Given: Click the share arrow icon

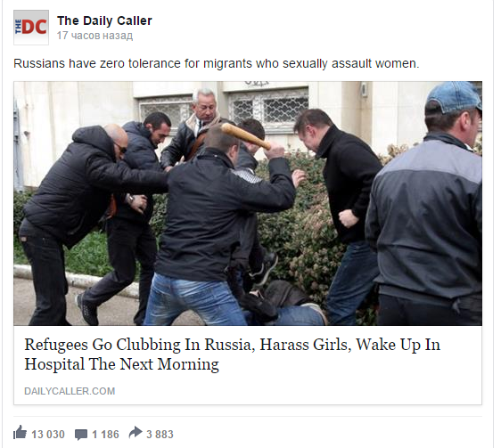Looking at the screenshot, I should coord(136,432).
